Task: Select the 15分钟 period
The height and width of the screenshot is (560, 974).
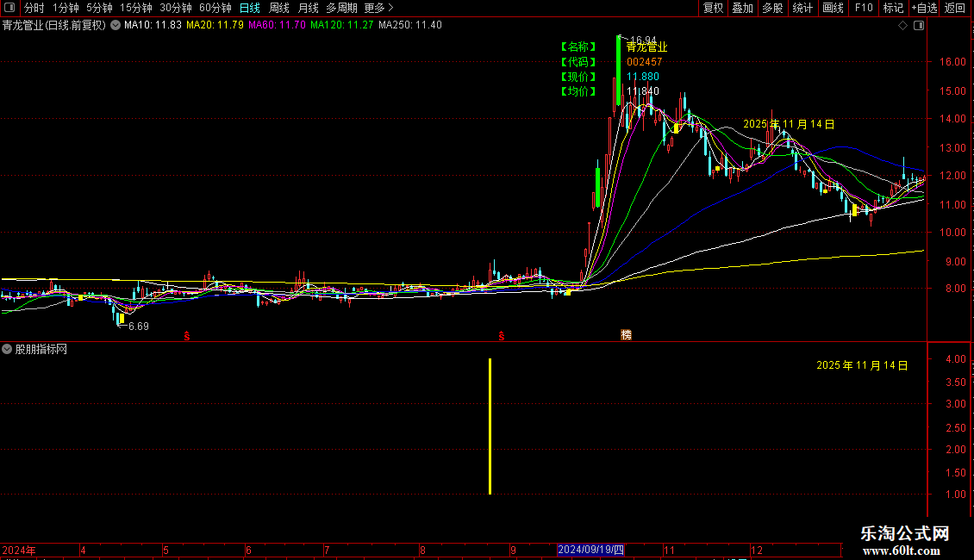Action: click(136, 8)
